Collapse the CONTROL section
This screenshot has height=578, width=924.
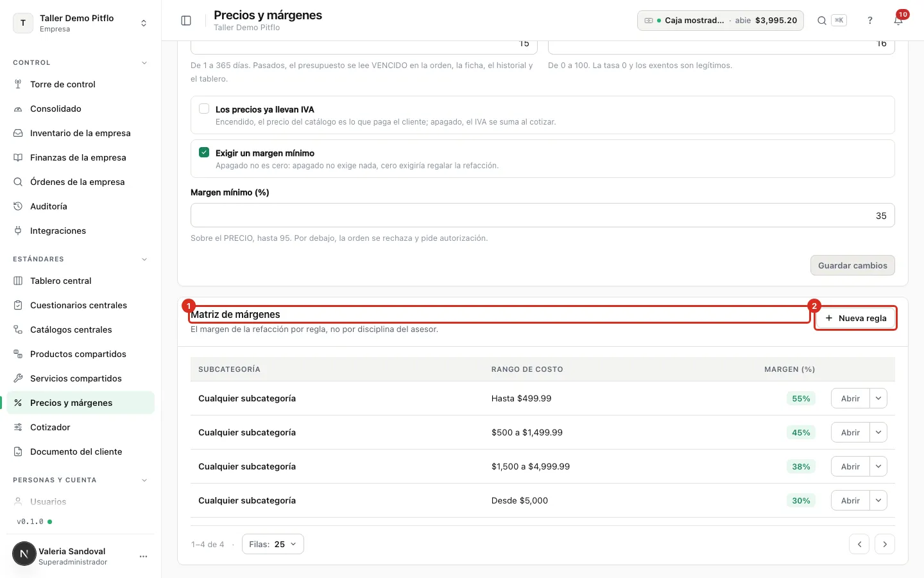pos(144,63)
